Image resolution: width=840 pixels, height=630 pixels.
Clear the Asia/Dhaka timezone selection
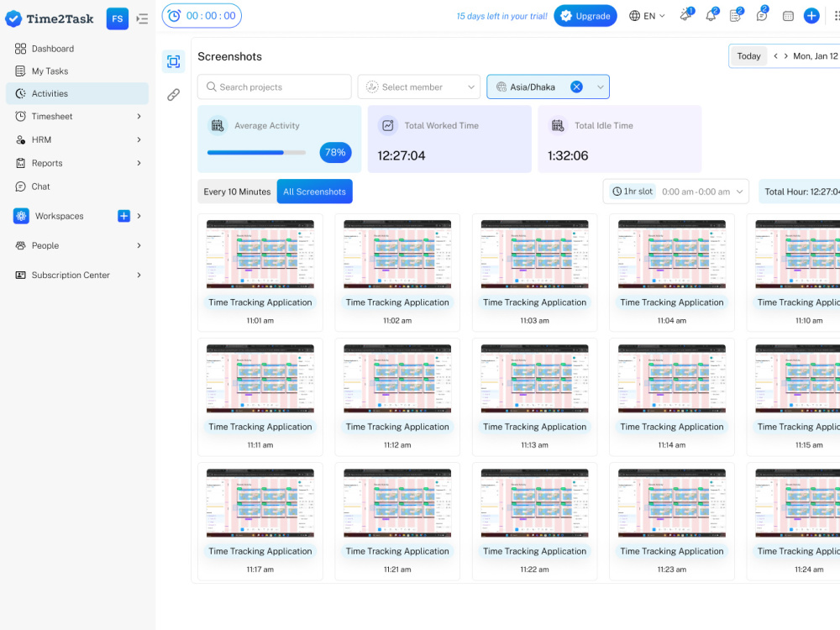tap(576, 87)
